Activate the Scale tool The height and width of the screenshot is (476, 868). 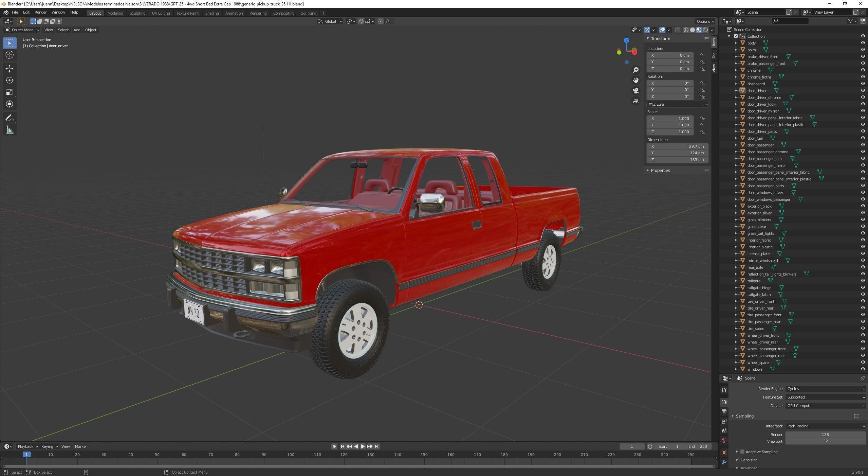point(10,92)
